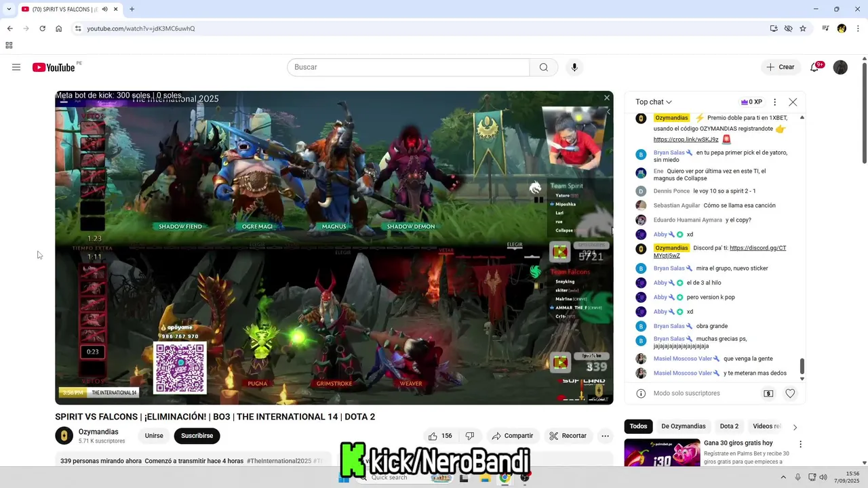Open the Chrome profile avatar
The width and height of the screenshot is (868, 488).
[842, 28]
